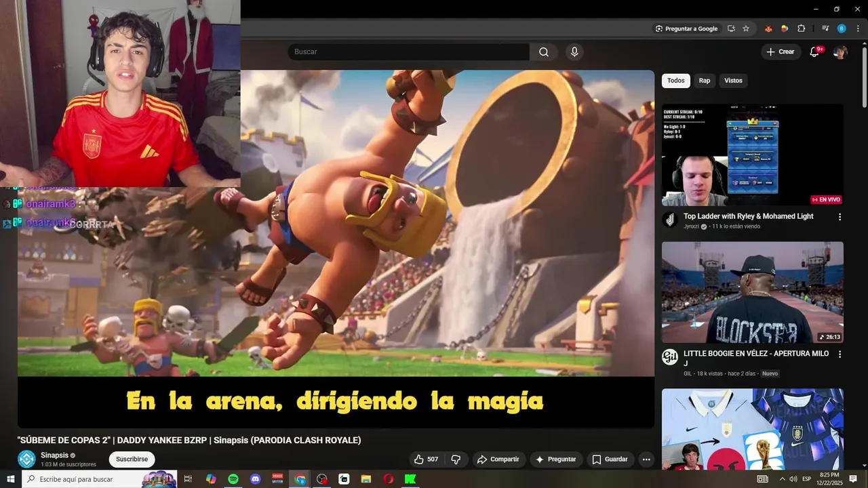
Task: Open Copilot on taskbar
Action: 211,479
